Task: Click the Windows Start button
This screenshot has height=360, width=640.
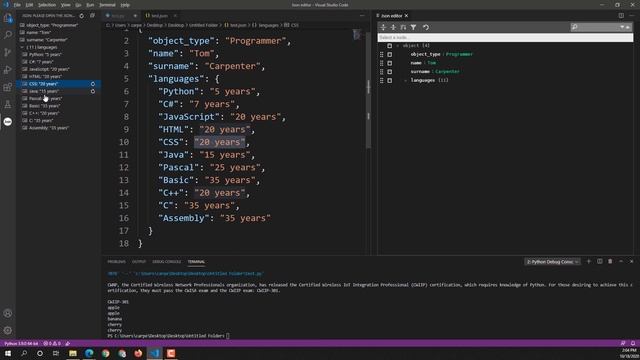Action: pyautogui.click(x=8, y=353)
